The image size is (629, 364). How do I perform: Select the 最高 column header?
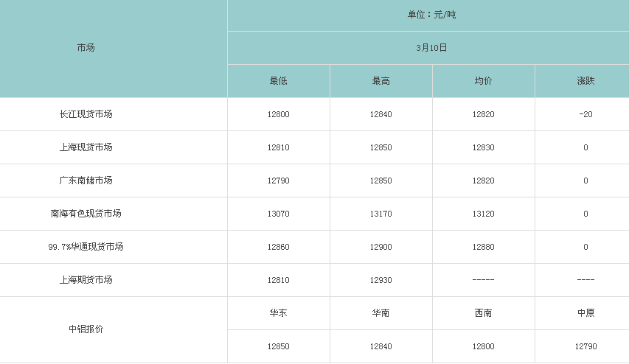[x=380, y=81]
